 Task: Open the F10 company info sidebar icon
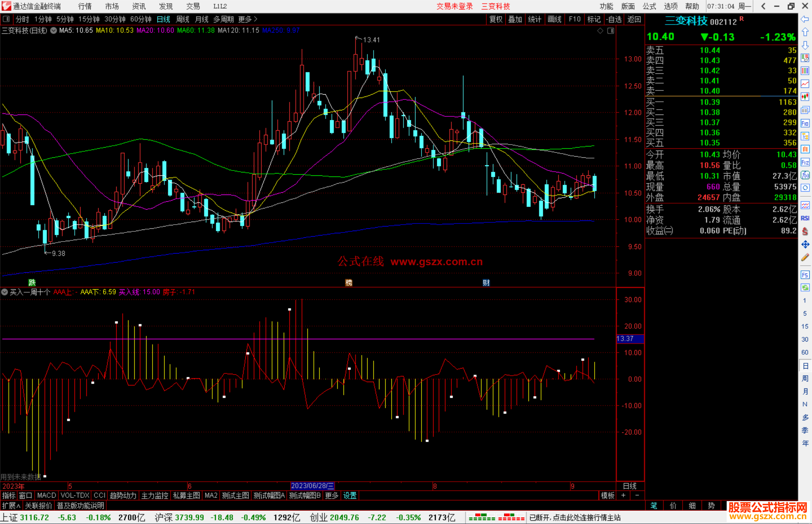click(x=805, y=123)
